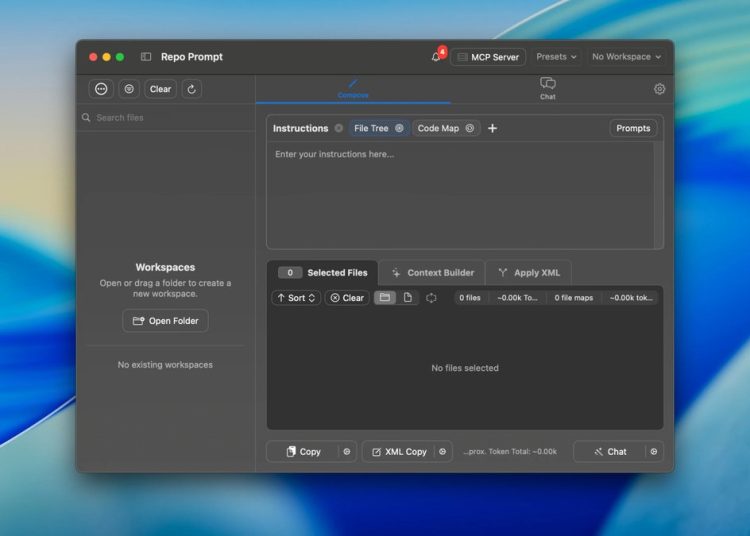Click the refresh icon beside Clear
Viewport: 750px width, 536px height.
click(x=192, y=89)
